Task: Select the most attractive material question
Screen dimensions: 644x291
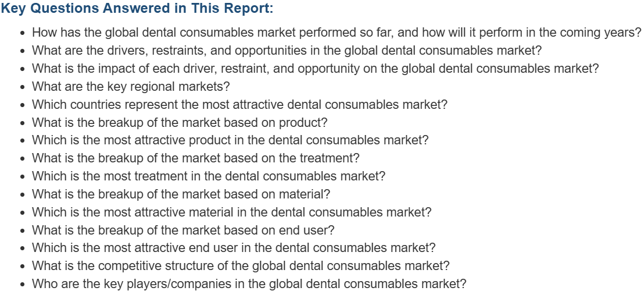Action: pyautogui.click(x=231, y=212)
